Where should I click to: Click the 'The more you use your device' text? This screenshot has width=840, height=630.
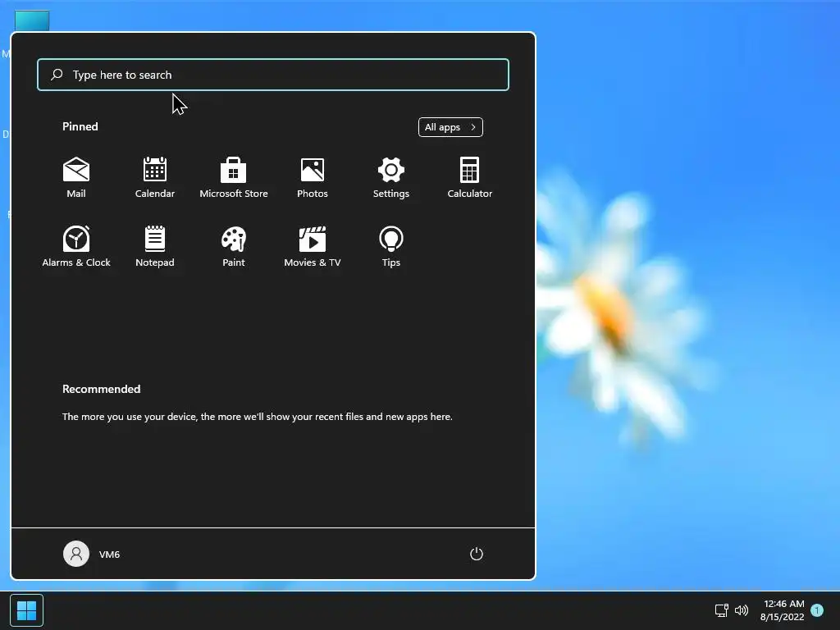pyautogui.click(x=257, y=416)
